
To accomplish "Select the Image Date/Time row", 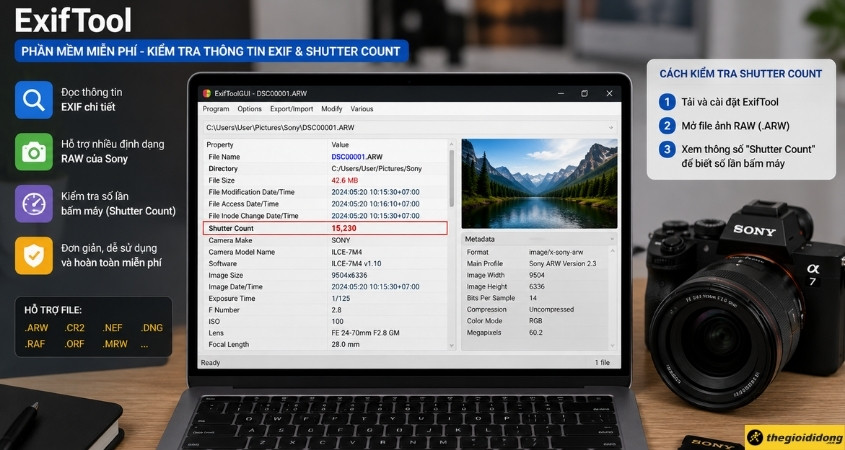I will (x=325, y=287).
